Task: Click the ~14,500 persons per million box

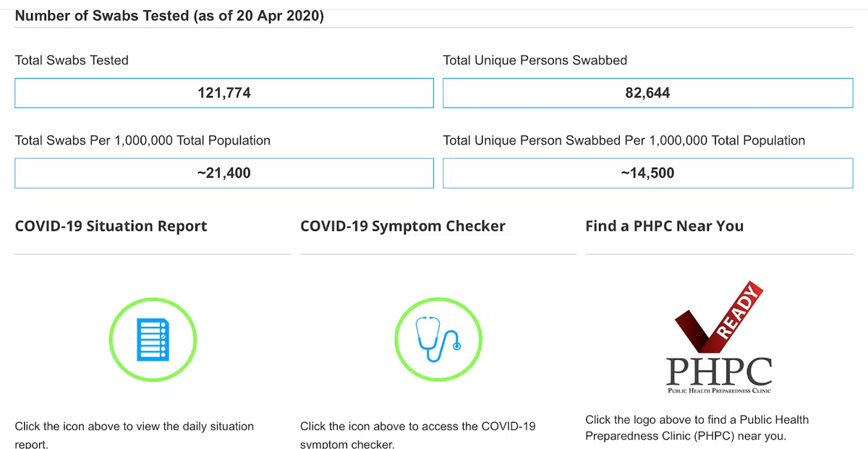Action: point(647,173)
